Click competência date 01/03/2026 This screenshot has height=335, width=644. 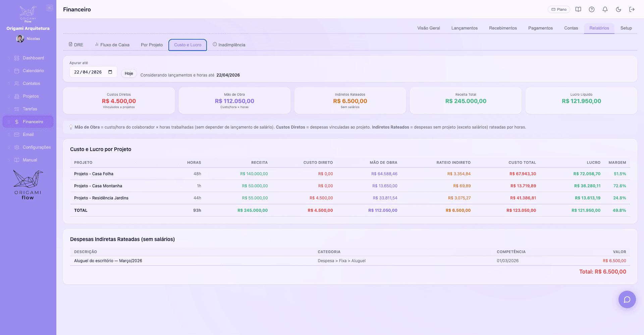[x=507, y=261]
